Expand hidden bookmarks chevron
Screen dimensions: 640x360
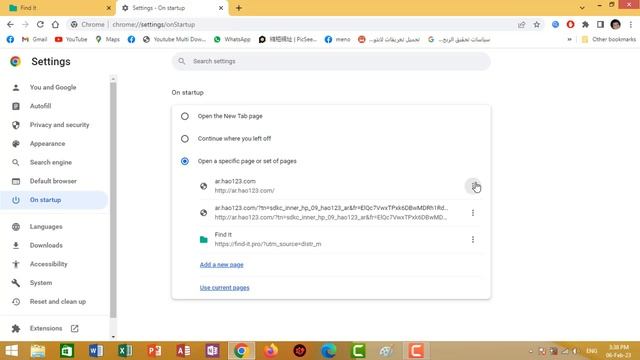(x=569, y=40)
